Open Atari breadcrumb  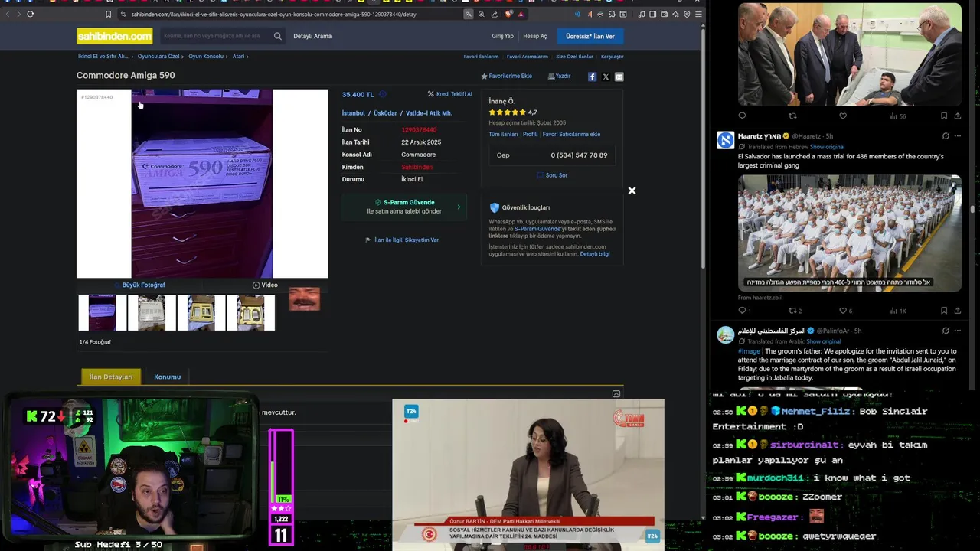point(238,57)
